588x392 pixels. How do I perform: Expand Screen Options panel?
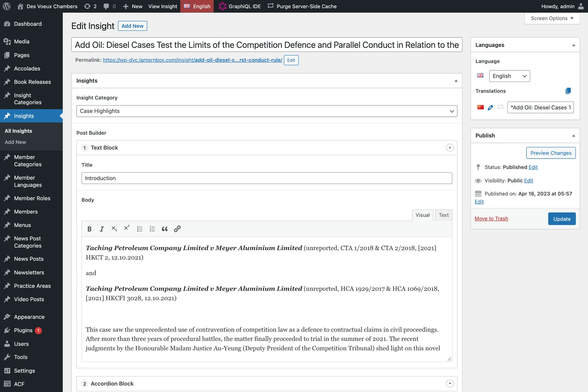(x=552, y=18)
